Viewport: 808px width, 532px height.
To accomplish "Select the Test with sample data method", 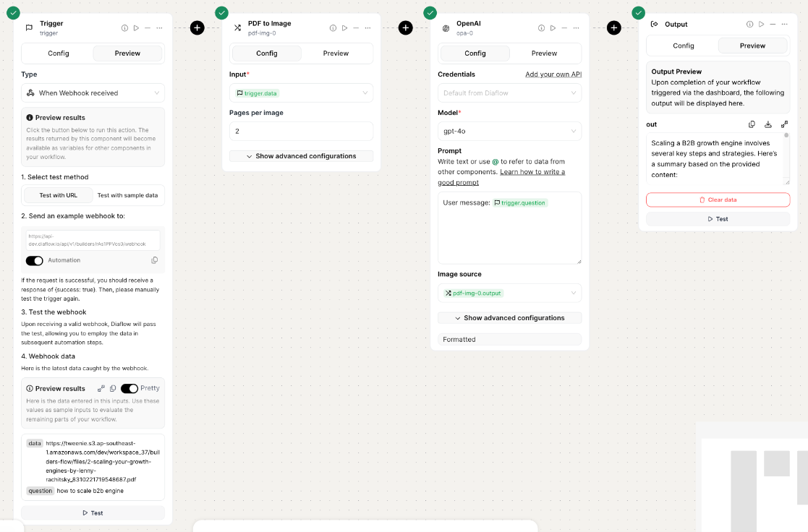I will [128, 195].
